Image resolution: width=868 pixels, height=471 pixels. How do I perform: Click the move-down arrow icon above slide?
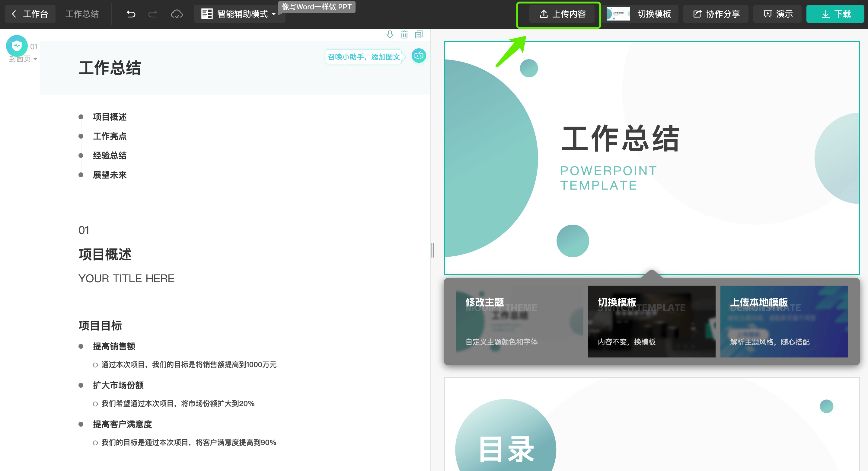[390, 34]
